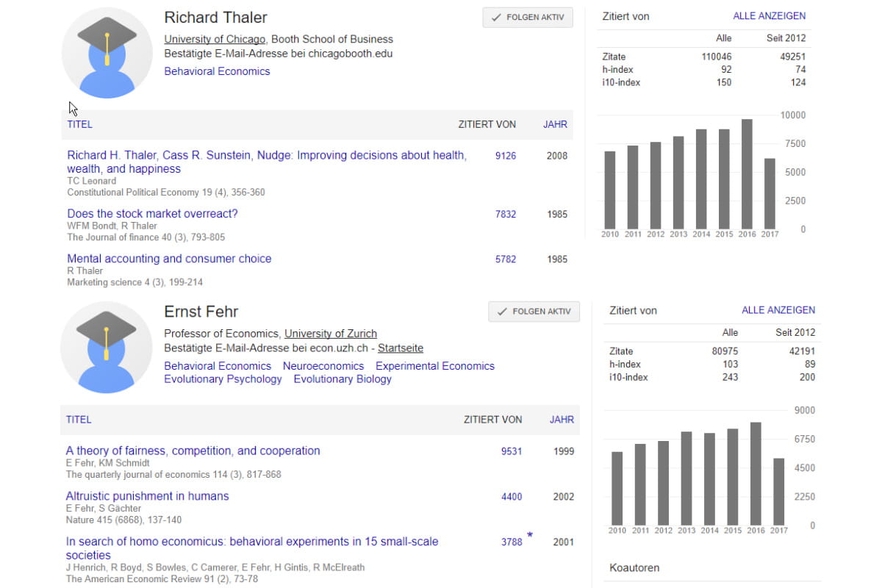Click Fehr's 'Seit 2012' column header
Image resolution: width=882 pixels, height=588 pixels.
795,332
